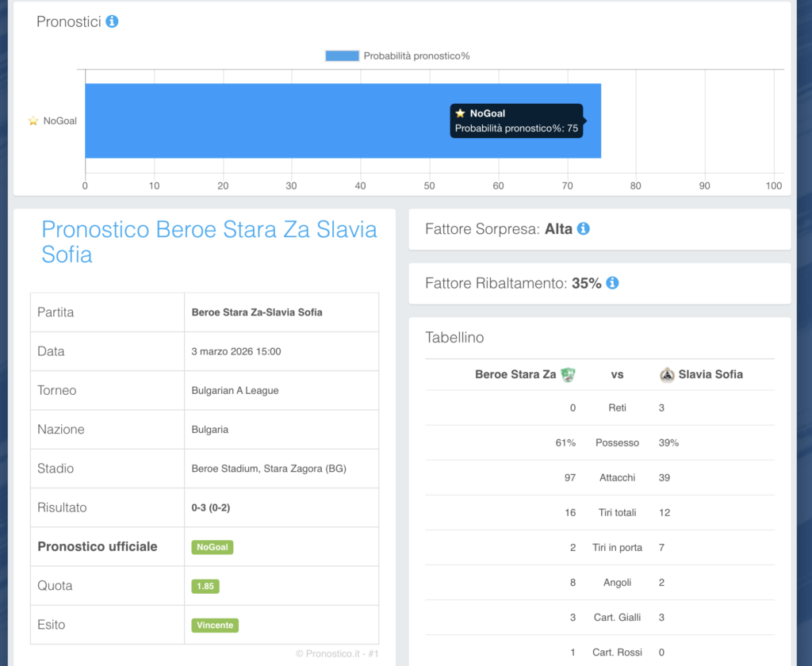Click the blue NoGoal probability bar
Screen dimensions: 812x666
[262, 121]
